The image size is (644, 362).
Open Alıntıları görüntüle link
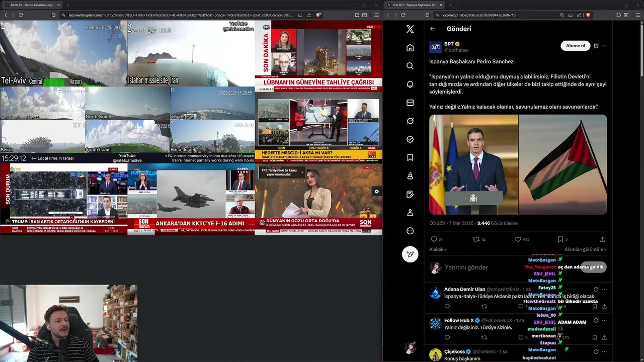point(585,249)
